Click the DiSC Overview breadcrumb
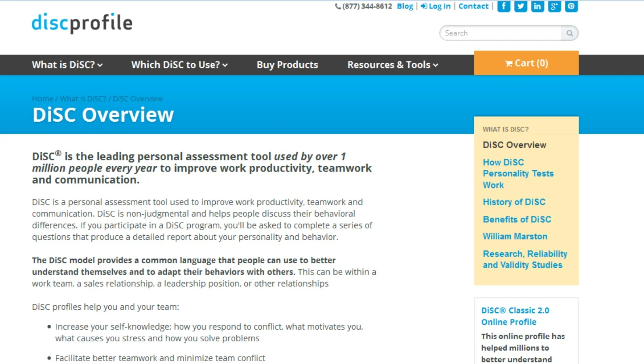Image resolution: width=644 pixels, height=364 pixels. point(138,99)
